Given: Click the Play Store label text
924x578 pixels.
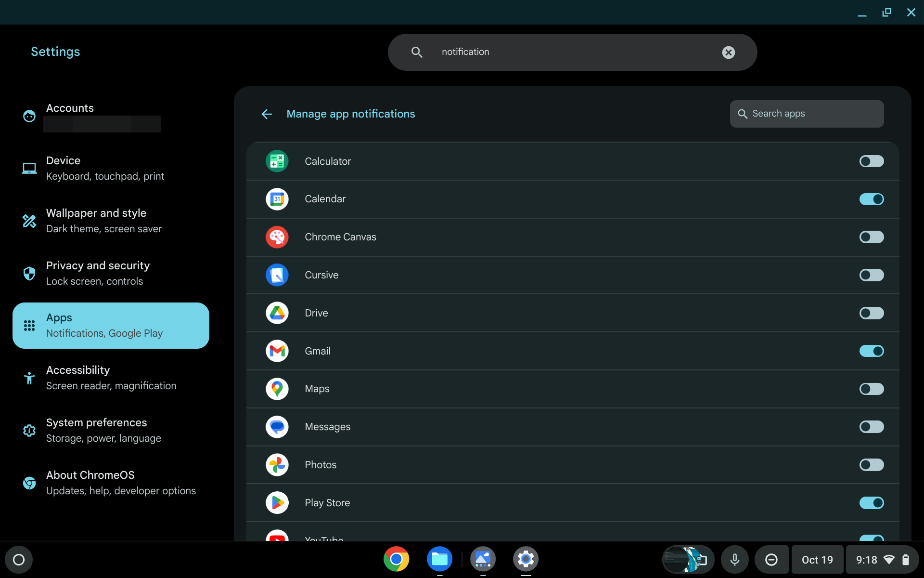Looking at the screenshot, I should coord(327,503).
